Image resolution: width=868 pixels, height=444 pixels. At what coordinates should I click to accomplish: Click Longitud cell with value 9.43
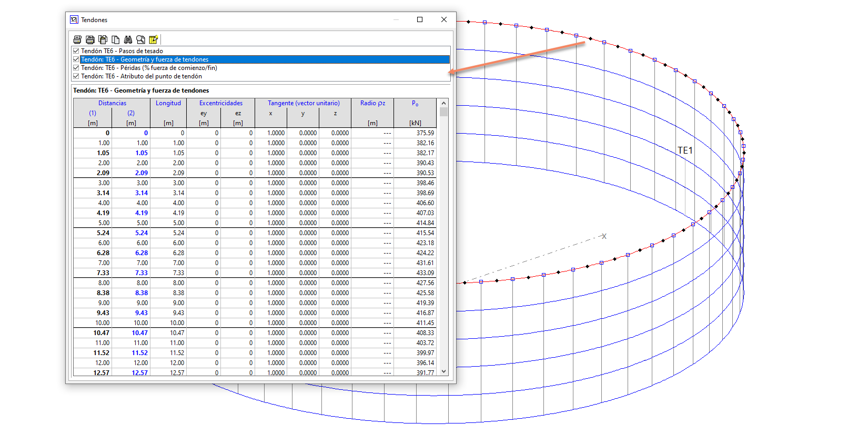coord(168,313)
